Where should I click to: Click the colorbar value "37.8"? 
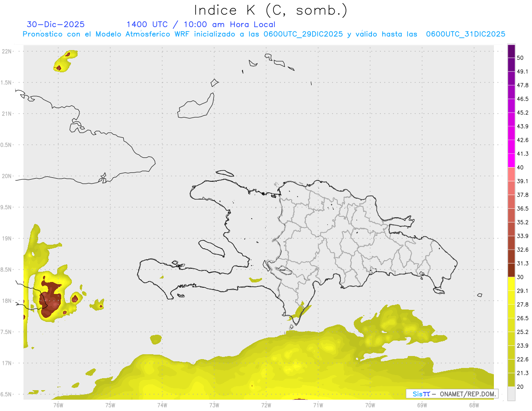click(523, 195)
